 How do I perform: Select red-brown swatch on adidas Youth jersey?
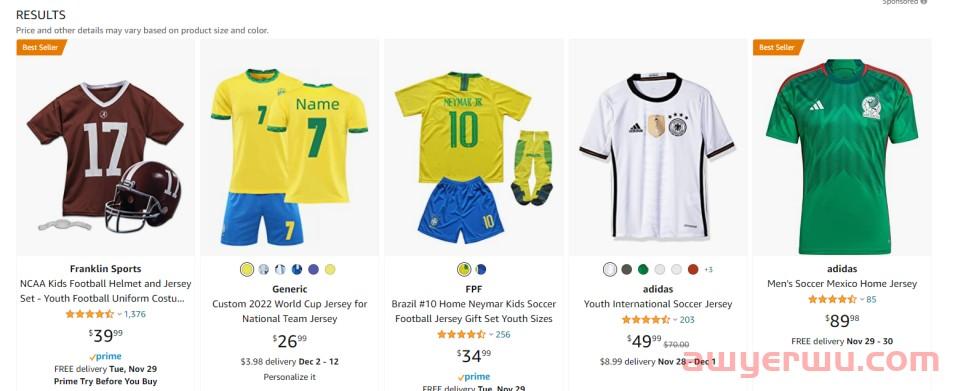(x=692, y=269)
